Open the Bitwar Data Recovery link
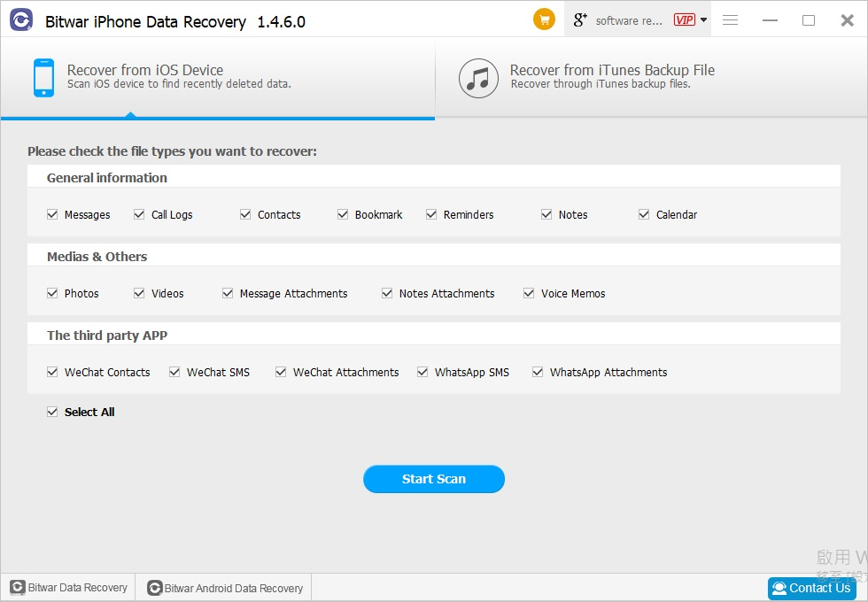 [69, 588]
